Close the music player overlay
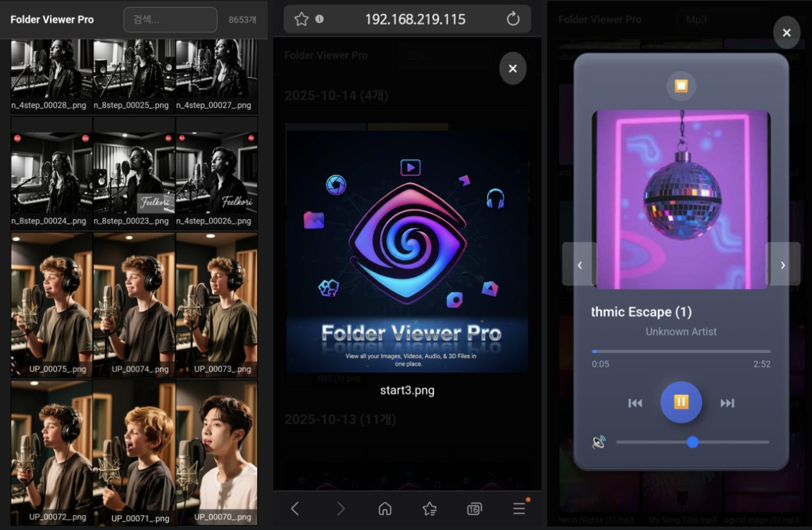Image resolution: width=812 pixels, height=530 pixels. point(787,32)
